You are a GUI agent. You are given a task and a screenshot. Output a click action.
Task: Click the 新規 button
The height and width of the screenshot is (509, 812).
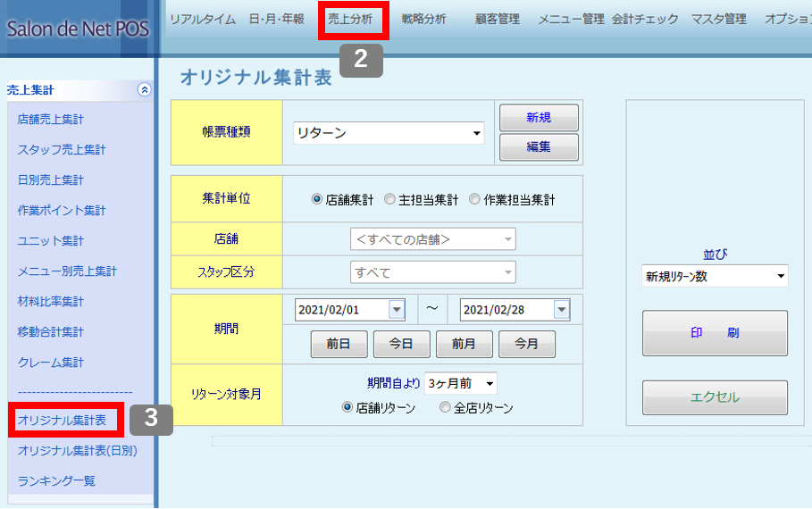tap(539, 117)
